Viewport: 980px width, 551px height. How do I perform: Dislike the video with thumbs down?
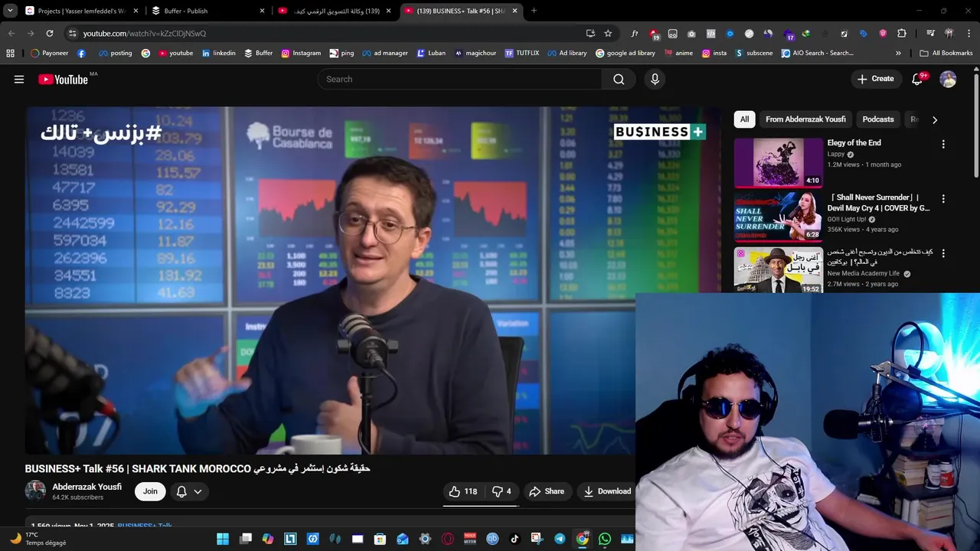501,491
